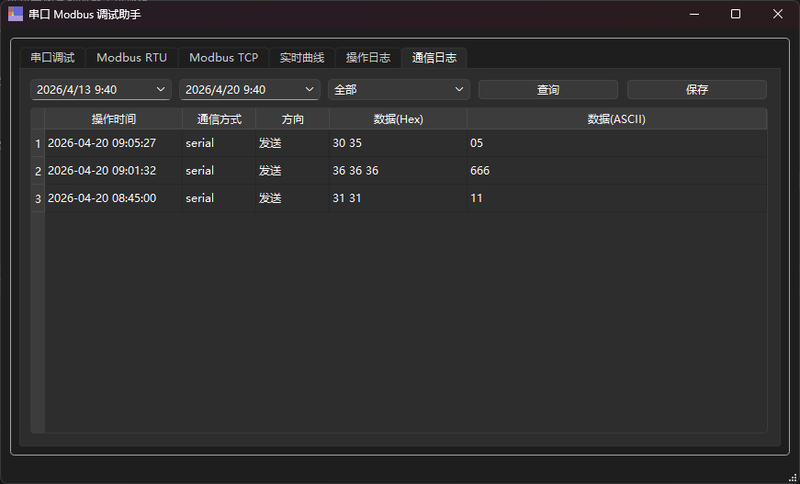This screenshot has width=800, height=484.
Task: Select the 通信日志 tab
Action: (x=434, y=58)
